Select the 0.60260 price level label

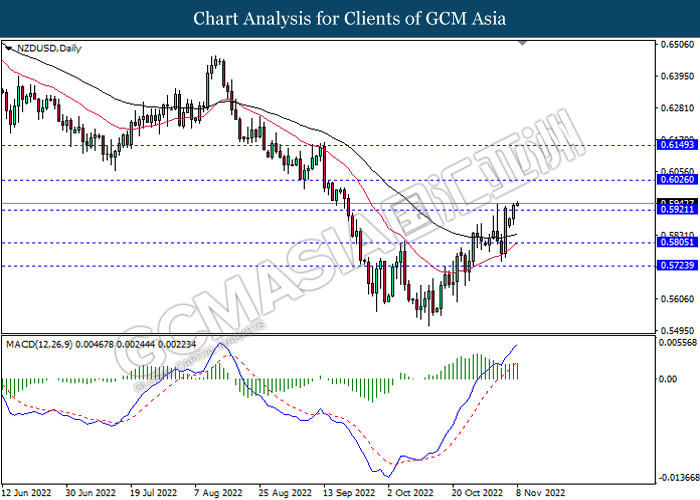click(x=678, y=179)
